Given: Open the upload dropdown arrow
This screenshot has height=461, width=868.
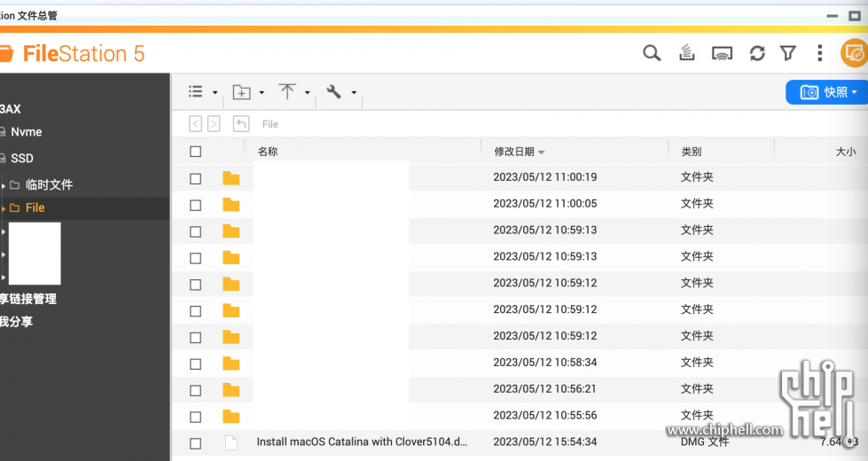Looking at the screenshot, I should coord(308,92).
